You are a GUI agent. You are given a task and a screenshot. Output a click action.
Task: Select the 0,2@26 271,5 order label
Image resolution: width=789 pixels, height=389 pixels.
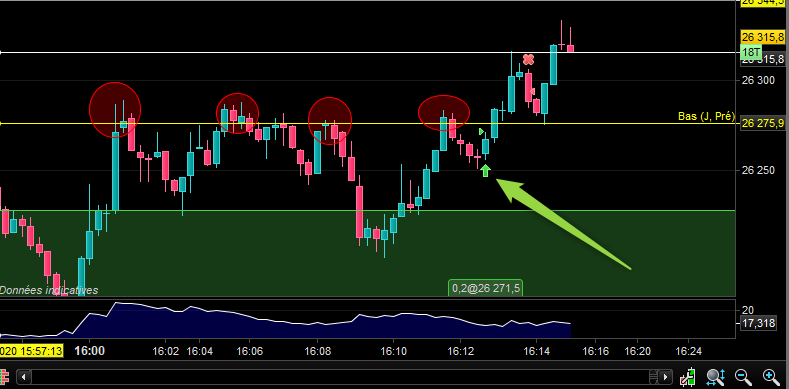point(486,288)
